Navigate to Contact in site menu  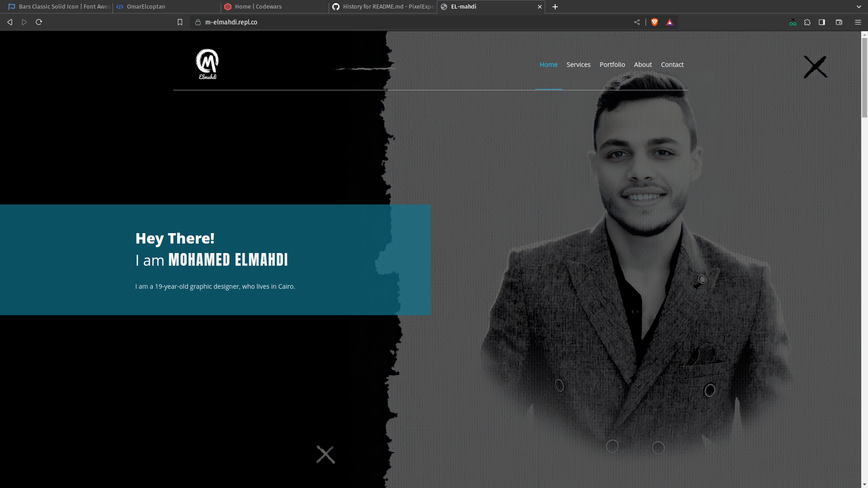[672, 65]
